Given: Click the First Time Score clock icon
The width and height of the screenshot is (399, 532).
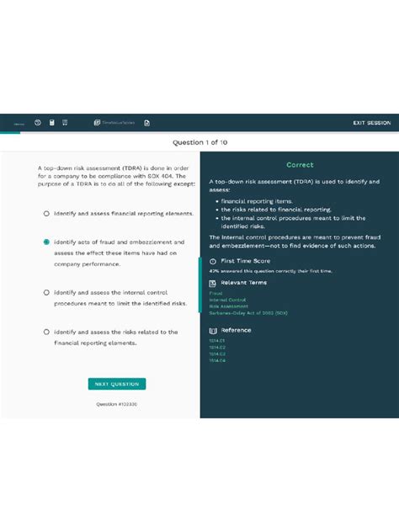Looking at the screenshot, I should pos(213,261).
